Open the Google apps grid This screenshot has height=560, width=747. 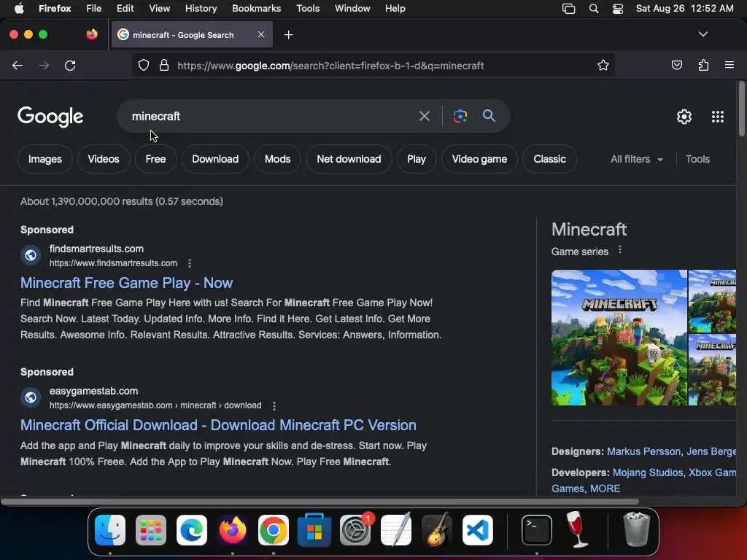point(718,117)
